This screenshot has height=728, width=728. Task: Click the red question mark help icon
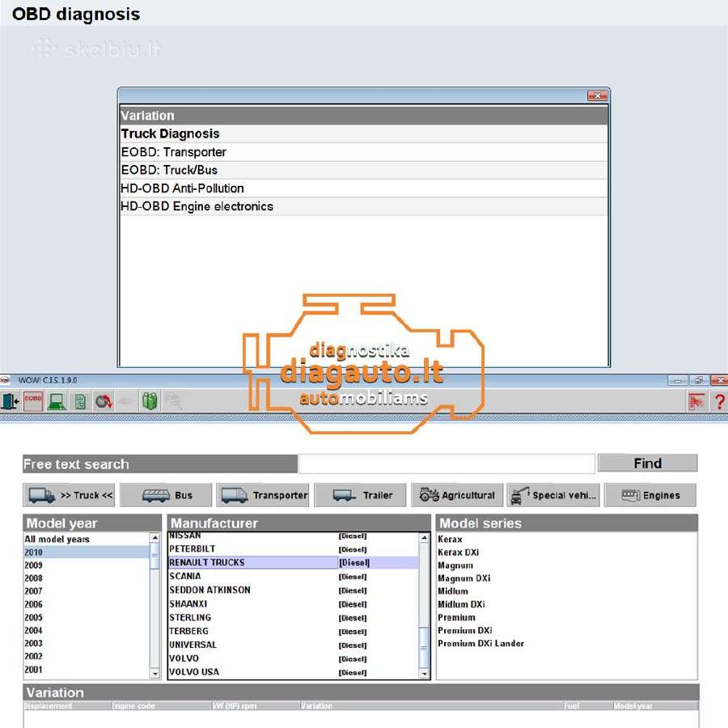click(x=720, y=401)
